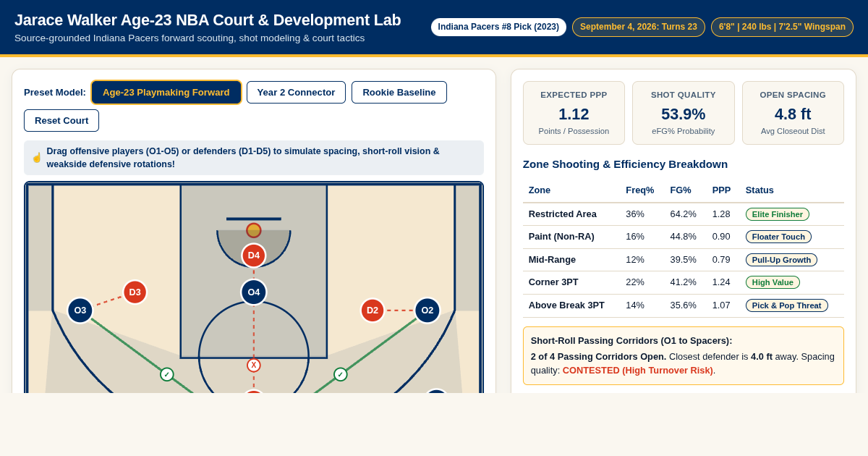Select offensive player O3 marker
This screenshot has width=868, height=456.
(80, 311)
